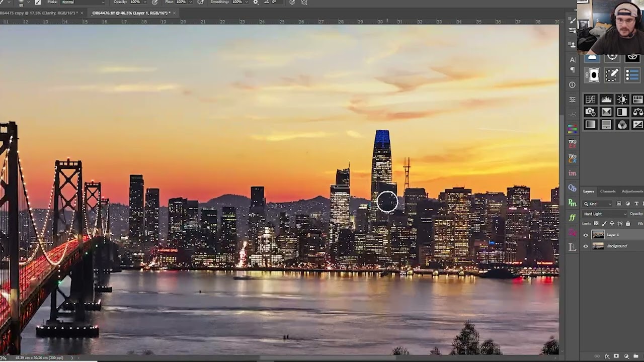Create a new adjustment layer (half-circle icon)

pos(625,356)
